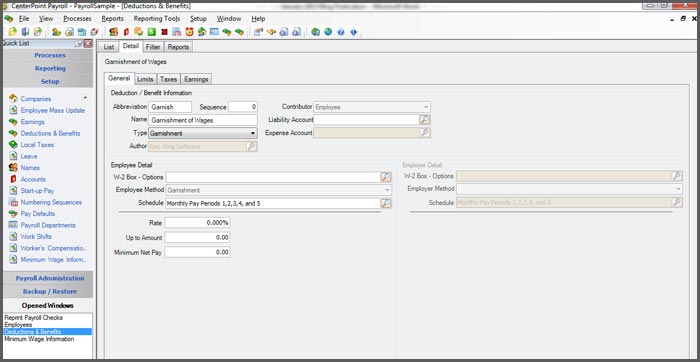The height and width of the screenshot is (362, 700).
Task: Click the blue info toolbar icon
Action: coord(354,32)
